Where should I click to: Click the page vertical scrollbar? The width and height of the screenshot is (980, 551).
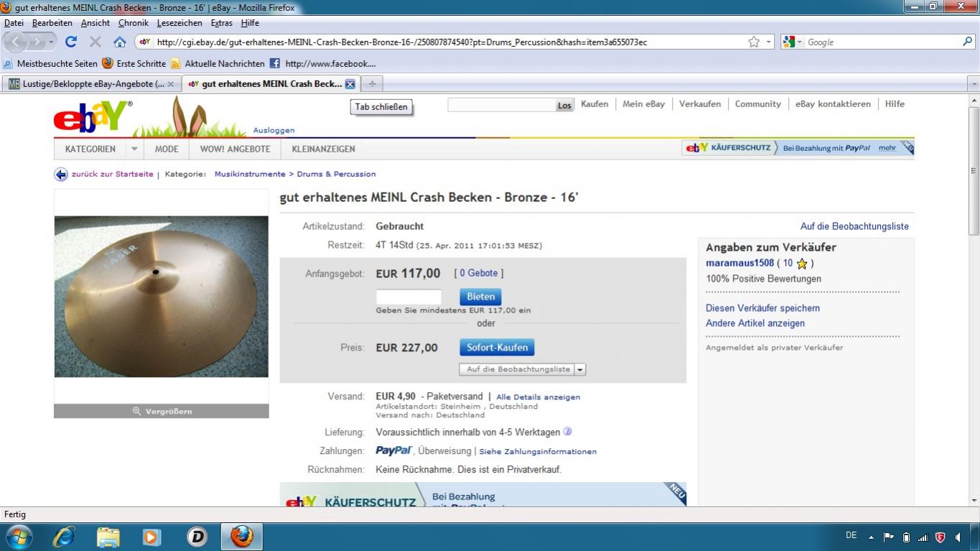[x=974, y=301]
